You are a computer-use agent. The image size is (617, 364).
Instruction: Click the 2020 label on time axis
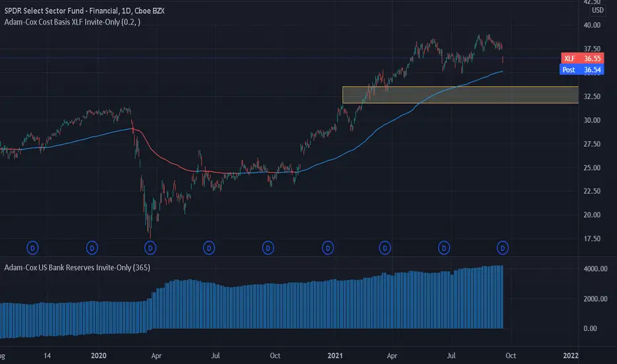point(99,355)
